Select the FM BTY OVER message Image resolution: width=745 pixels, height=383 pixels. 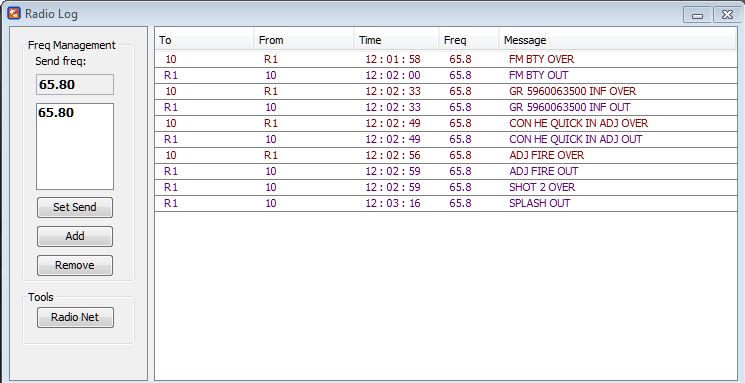(x=541, y=59)
